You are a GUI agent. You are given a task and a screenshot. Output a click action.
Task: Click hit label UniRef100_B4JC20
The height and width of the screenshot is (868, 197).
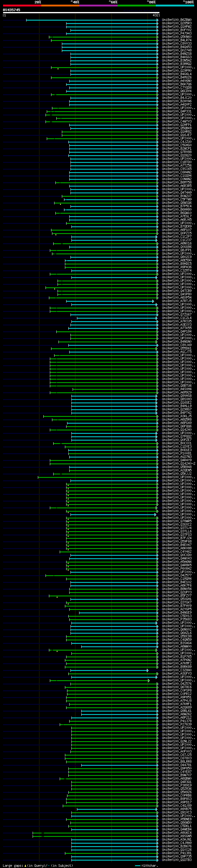(177, 98)
